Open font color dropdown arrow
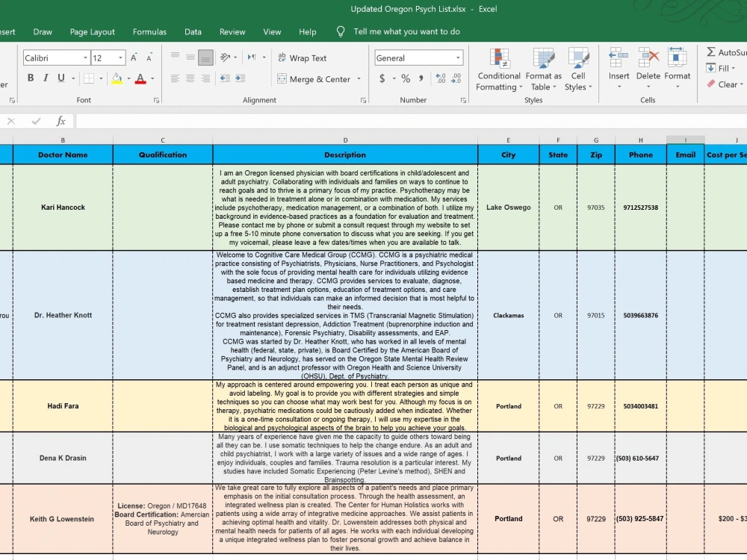Image resolution: width=747 pixels, height=560 pixels. (x=152, y=78)
